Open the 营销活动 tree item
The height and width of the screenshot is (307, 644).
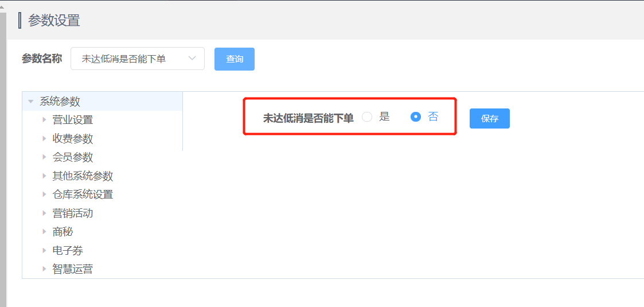(x=73, y=213)
